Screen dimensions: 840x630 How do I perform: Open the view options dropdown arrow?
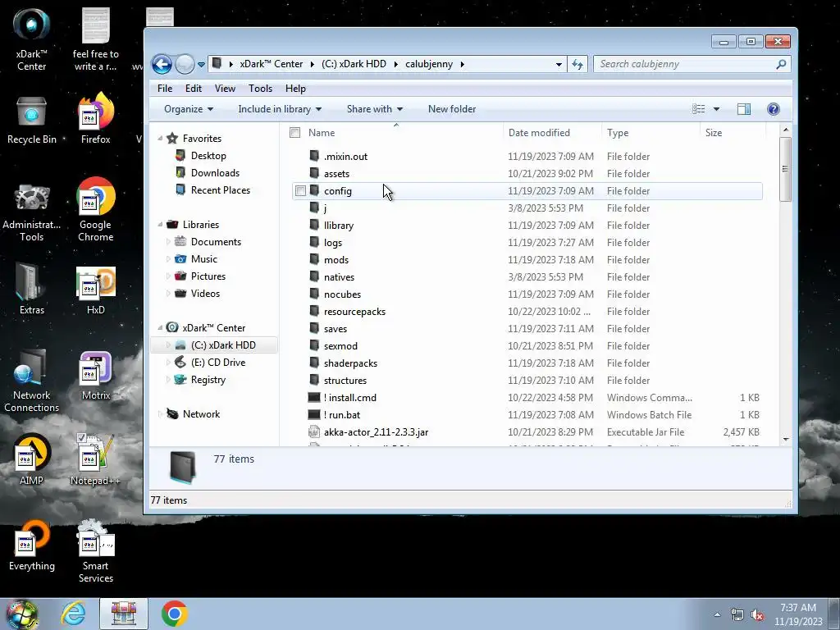click(x=716, y=109)
